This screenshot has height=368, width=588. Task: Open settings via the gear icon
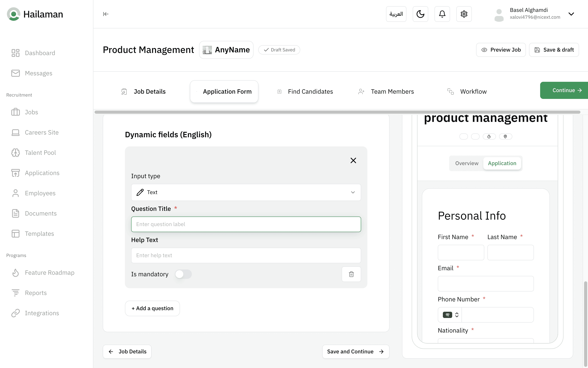pos(464,14)
